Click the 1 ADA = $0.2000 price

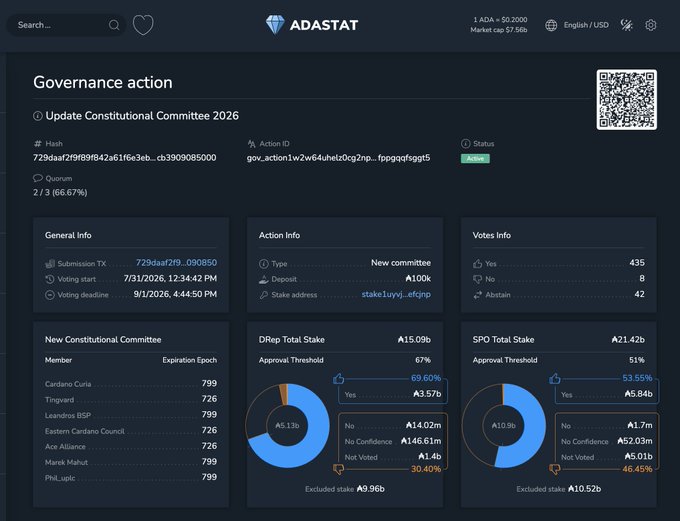[x=500, y=20]
